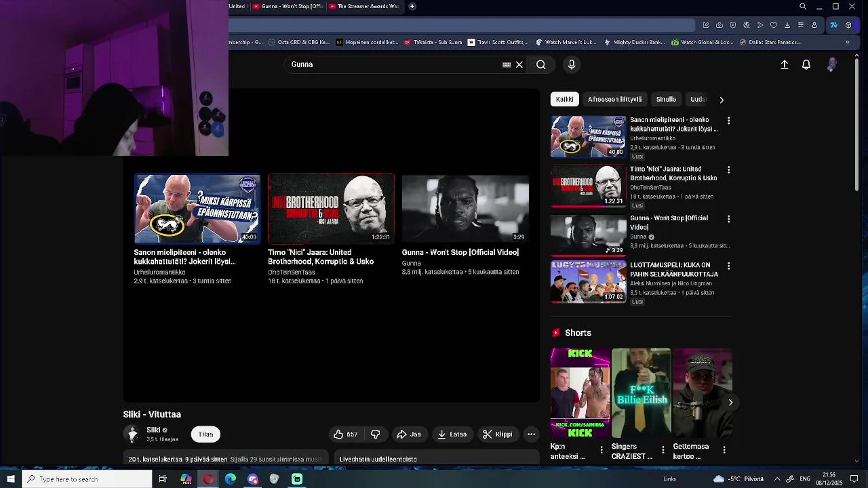Open Opera GX from the taskbar
868x488 pixels.
pyautogui.click(x=208, y=479)
